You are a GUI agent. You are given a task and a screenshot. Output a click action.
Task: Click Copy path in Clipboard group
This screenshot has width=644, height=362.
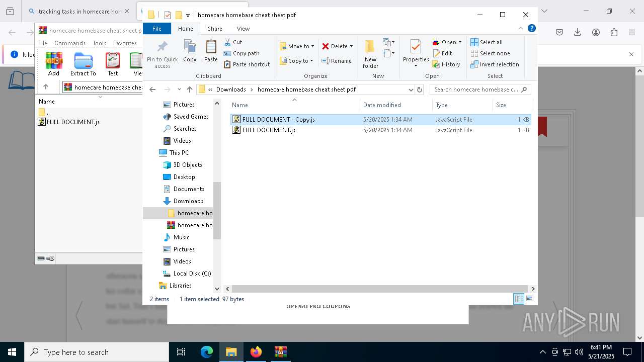(x=242, y=53)
